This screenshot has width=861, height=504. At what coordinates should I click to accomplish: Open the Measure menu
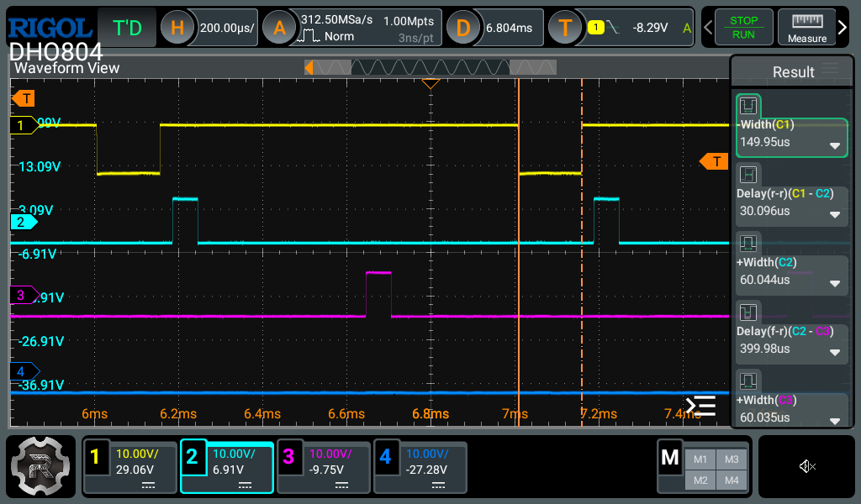pyautogui.click(x=806, y=28)
